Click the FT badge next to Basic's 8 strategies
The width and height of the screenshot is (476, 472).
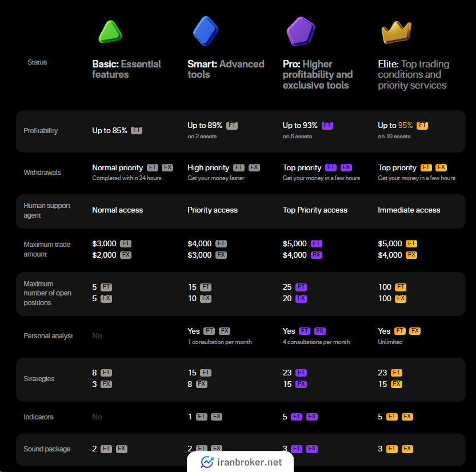[106, 373]
